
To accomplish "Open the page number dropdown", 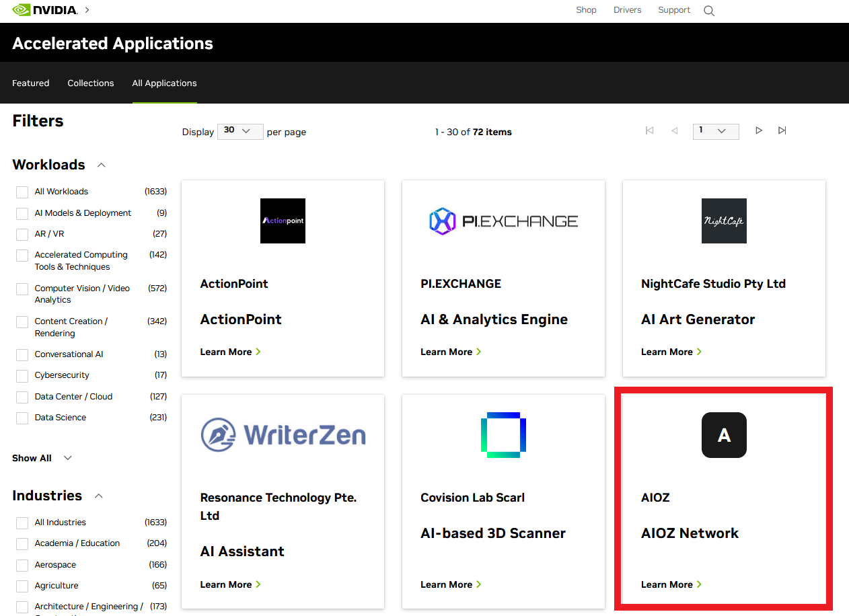I will click(716, 131).
